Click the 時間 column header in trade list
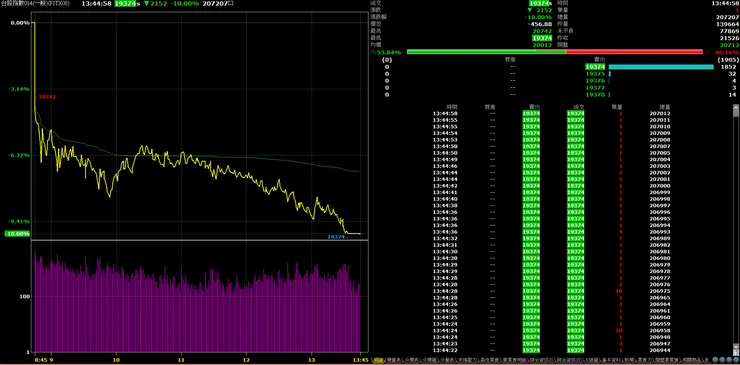The height and width of the screenshot is (365, 740). tap(452, 107)
